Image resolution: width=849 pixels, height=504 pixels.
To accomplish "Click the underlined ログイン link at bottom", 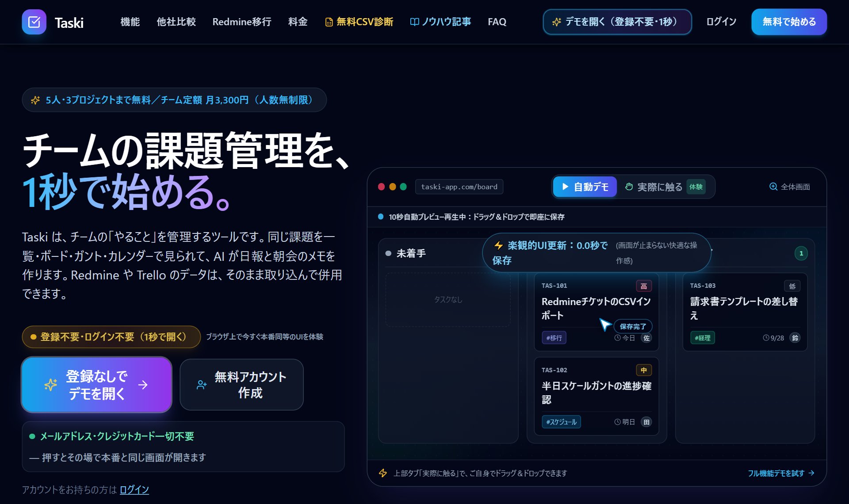I will tap(134, 489).
